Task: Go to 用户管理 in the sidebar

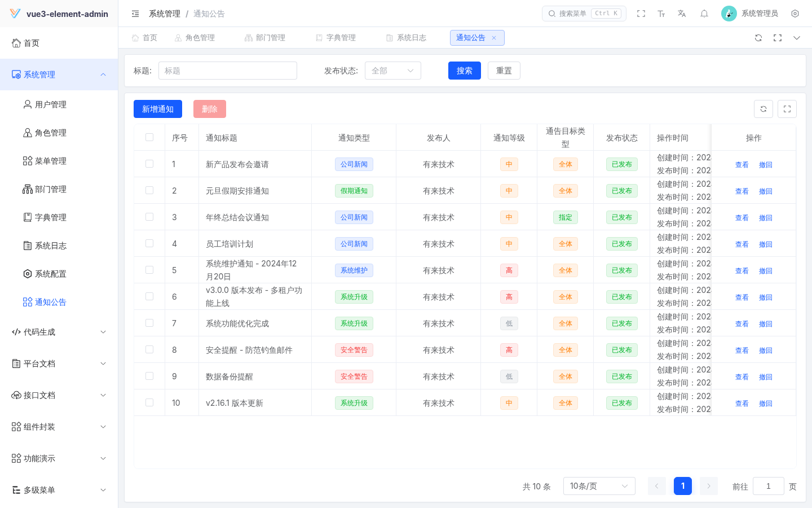Action: tap(59, 104)
